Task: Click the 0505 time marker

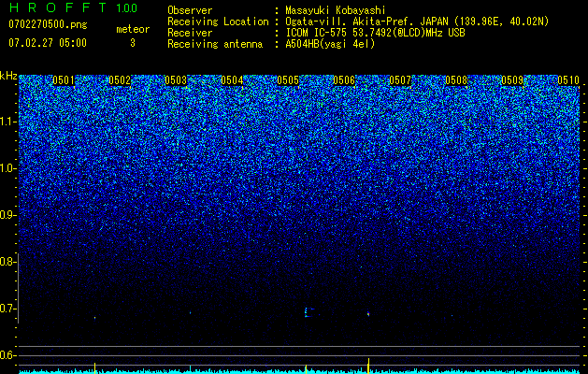Action: (288, 80)
